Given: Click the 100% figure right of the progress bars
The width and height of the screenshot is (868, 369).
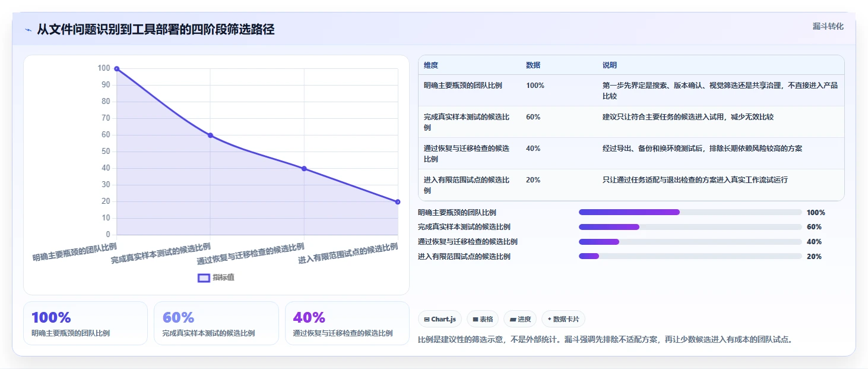Looking at the screenshot, I should click(816, 212).
